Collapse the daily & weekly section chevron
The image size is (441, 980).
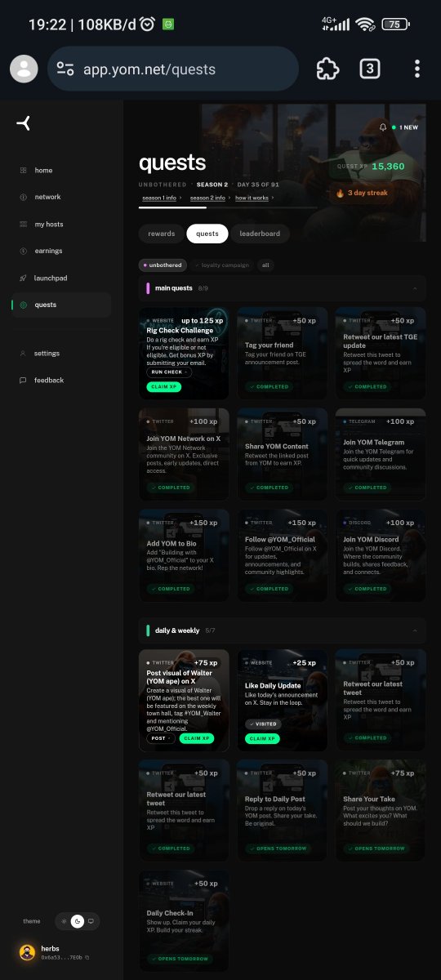coord(414,630)
